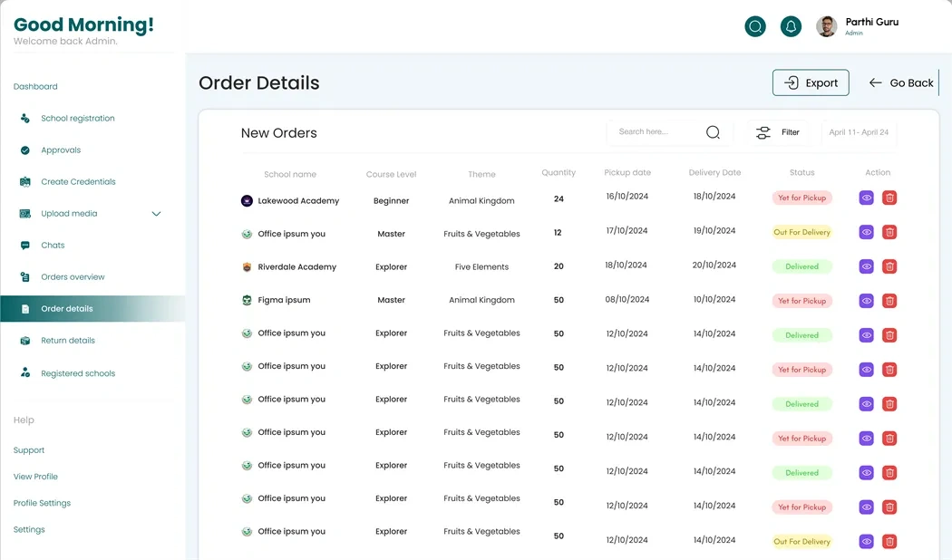The width and height of the screenshot is (952, 560).
Task: View the Figma ipsum order details
Action: [867, 301]
